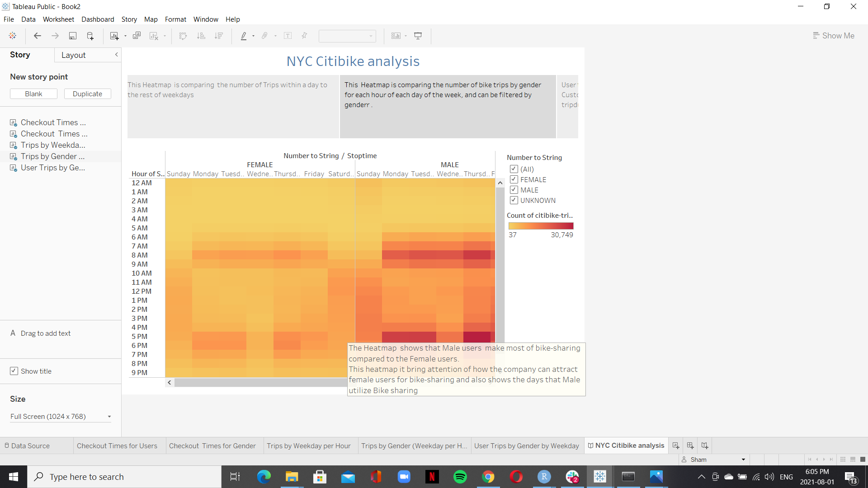Screen dimensions: 868x488
Task: Open Show Me panel
Action: (x=834, y=36)
